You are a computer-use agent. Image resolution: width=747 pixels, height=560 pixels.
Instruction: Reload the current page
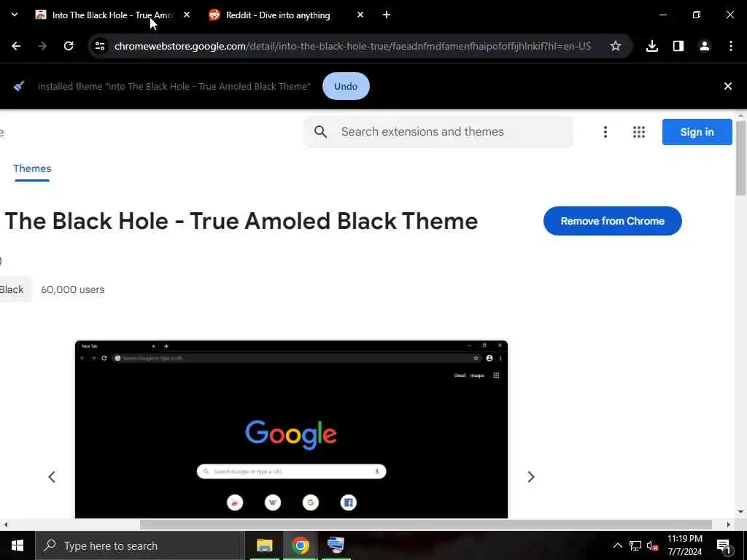[x=69, y=46]
